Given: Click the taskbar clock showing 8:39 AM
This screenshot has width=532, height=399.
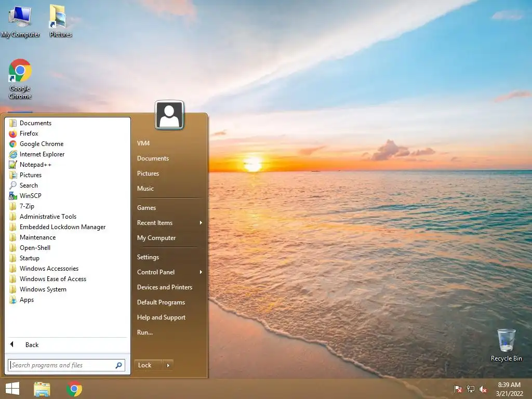Looking at the screenshot, I should pos(509,389).
